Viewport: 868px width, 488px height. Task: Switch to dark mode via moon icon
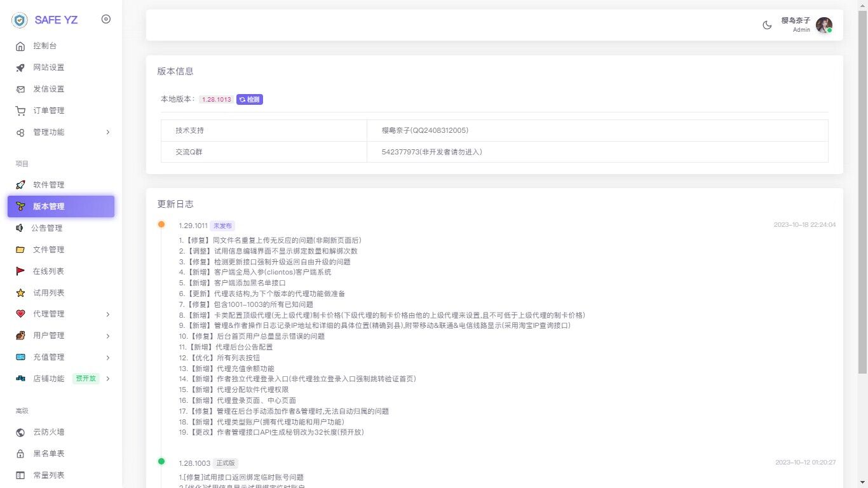767,25
